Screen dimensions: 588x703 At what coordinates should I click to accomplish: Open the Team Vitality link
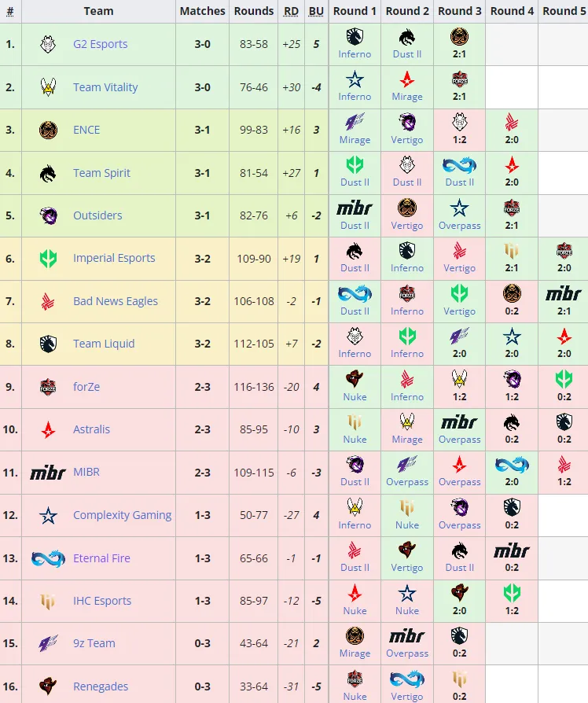click(105, 87)
